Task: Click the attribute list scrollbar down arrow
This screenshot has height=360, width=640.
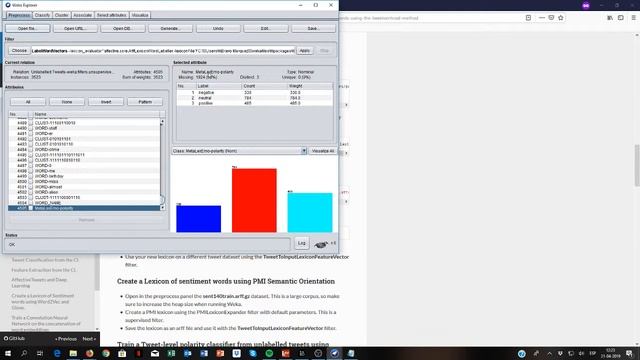Action: 162,208
